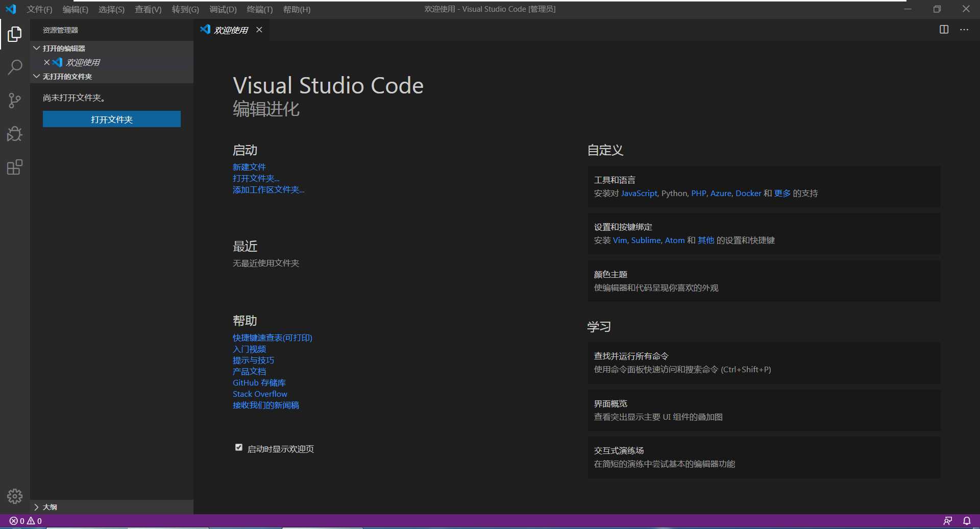Open the Debug view bug icon
The image size is (980, 529).
tap(15, 134)
